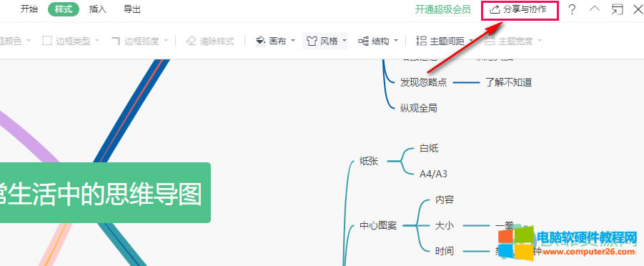Click the 风格 label text
The width and height of the screenshot is (644, 266).
tap(329, 41)
